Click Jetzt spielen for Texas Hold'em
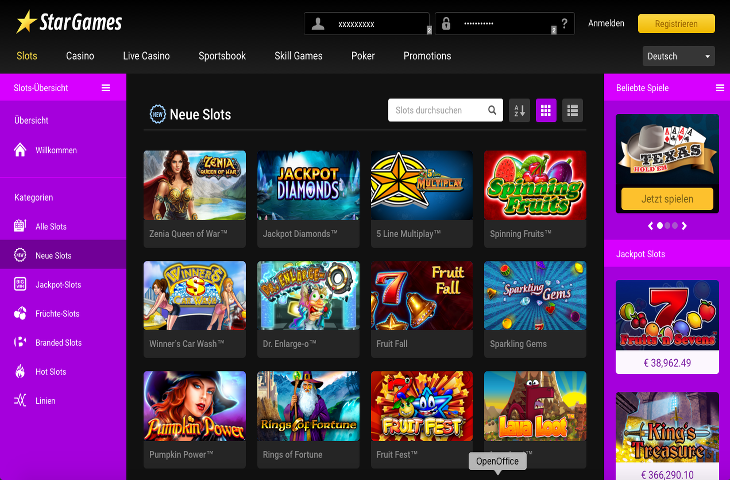730x480 pixels. coord(667,199)
